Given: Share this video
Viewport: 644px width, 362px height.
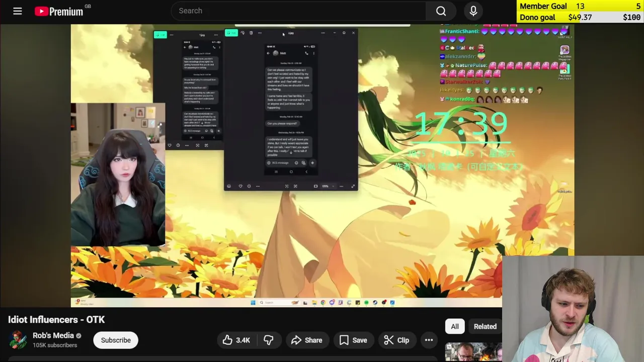Looking at the screenshot, I should [x=306, y=340].
